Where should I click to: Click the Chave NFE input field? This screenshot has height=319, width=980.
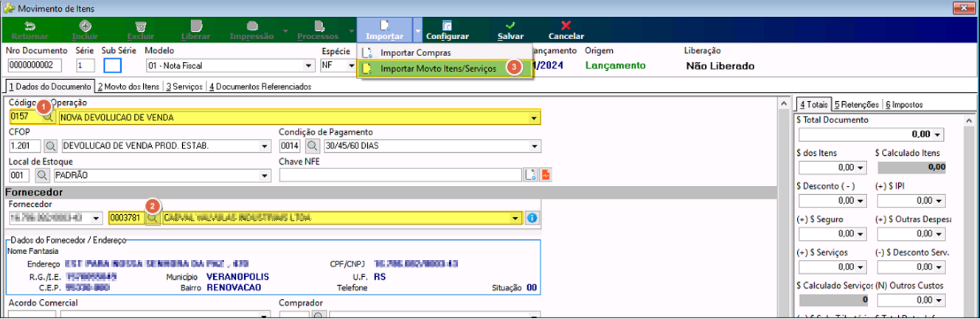click(x=401, y=175)
